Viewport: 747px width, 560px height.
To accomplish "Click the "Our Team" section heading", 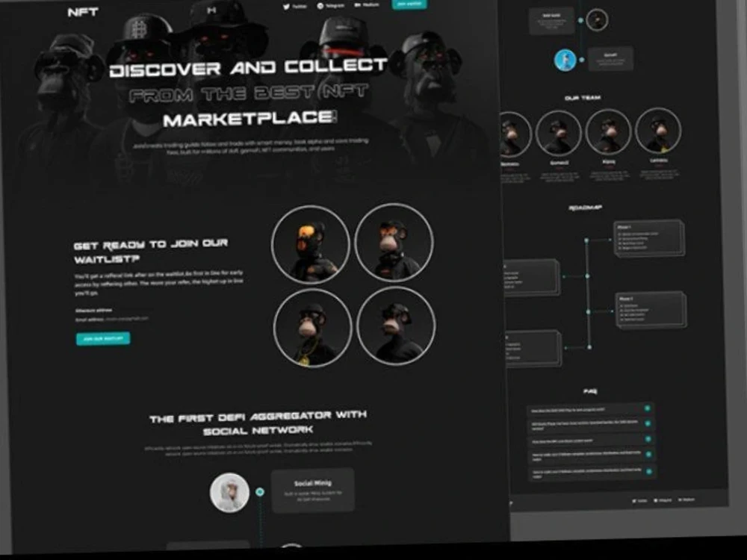I will pos(583,98).
